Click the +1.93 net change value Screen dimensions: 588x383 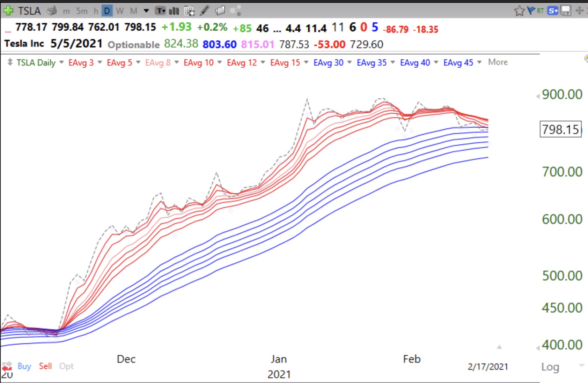(x=176, y=27)
